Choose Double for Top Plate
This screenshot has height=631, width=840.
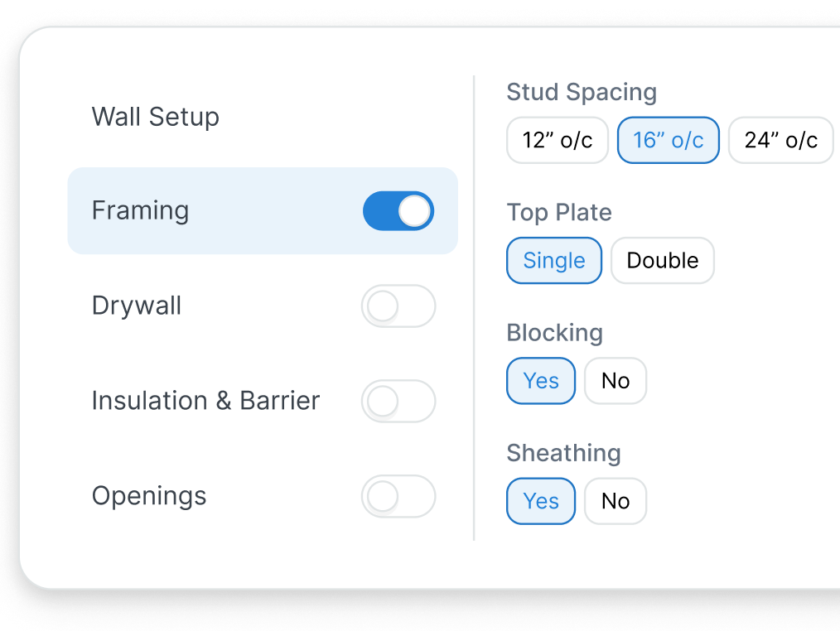tap(662, 260)
